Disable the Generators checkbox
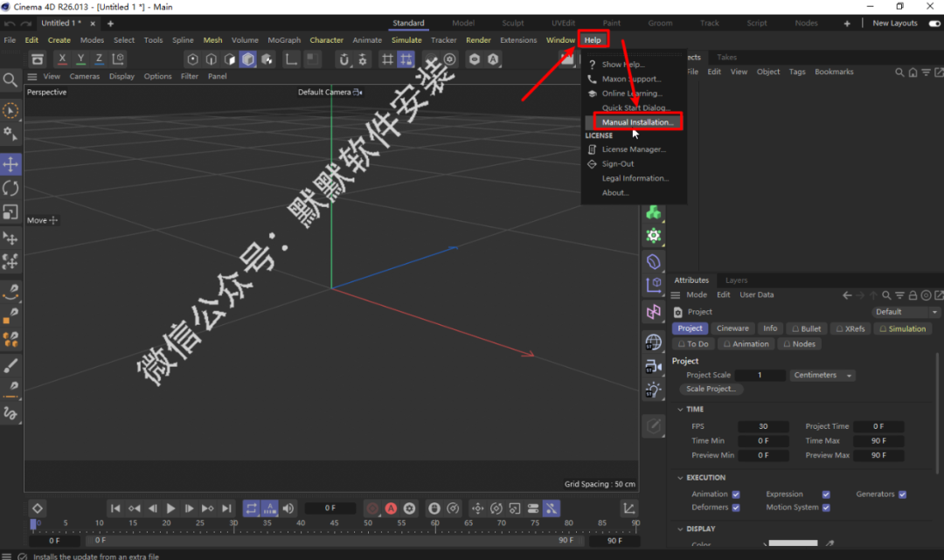The image size is (944, 560). (902, 494)
